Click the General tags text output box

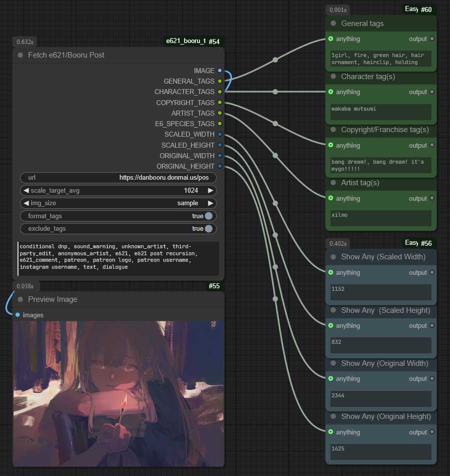point(381,59)
